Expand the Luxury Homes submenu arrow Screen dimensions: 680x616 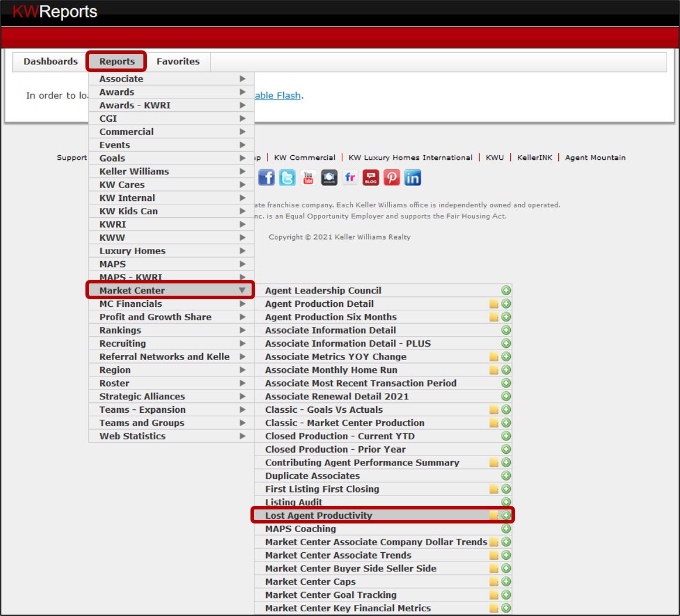click(x=242, y=251)
